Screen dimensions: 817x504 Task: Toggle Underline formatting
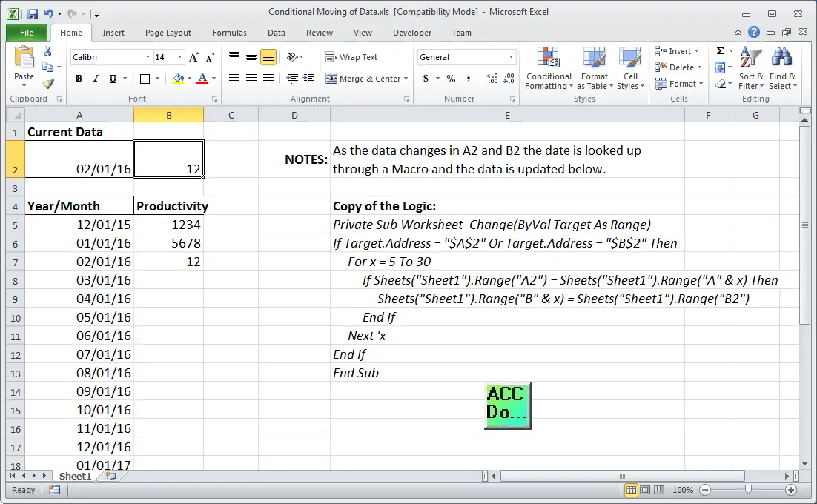(113, 79)
